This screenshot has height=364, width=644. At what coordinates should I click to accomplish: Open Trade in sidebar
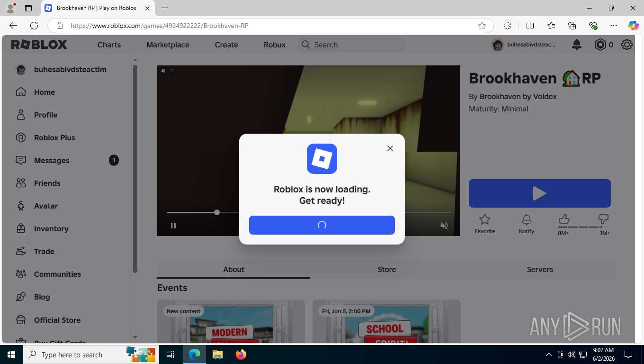(x=35, y=251)
